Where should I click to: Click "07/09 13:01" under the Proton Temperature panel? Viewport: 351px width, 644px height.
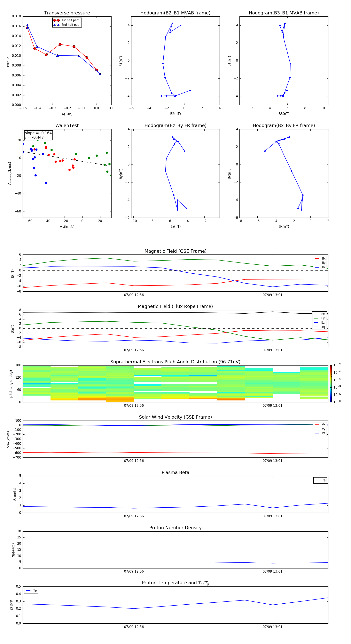(x=272, y=627)
